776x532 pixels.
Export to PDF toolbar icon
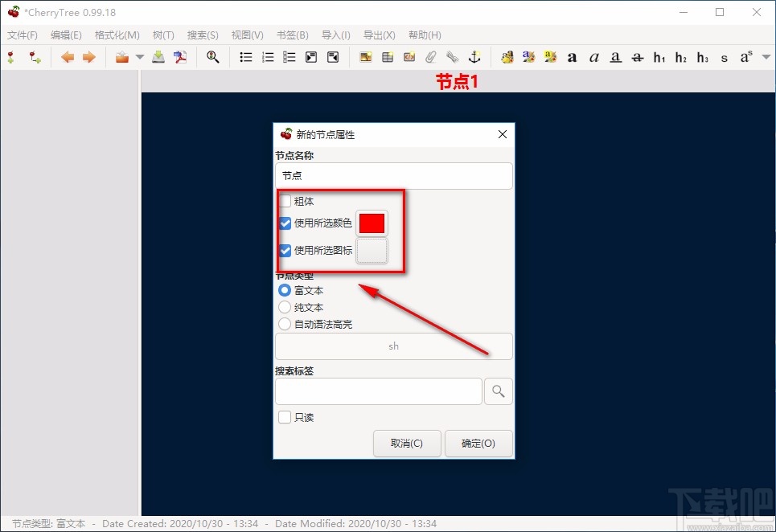pyautogui.click(x=180, y=57)
